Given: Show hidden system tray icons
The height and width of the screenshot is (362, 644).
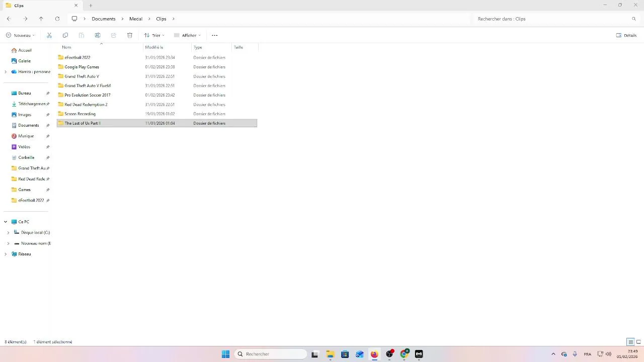Looking at the screenshot, I should pos(553,354).
